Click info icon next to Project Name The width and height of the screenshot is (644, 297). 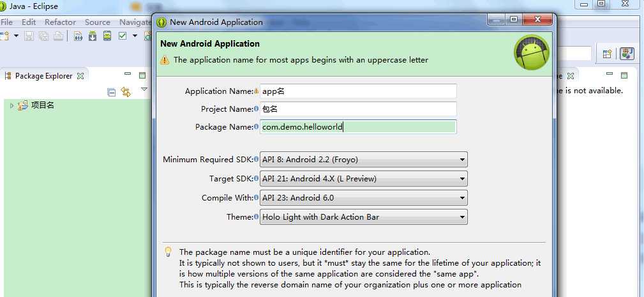[257, 109]
